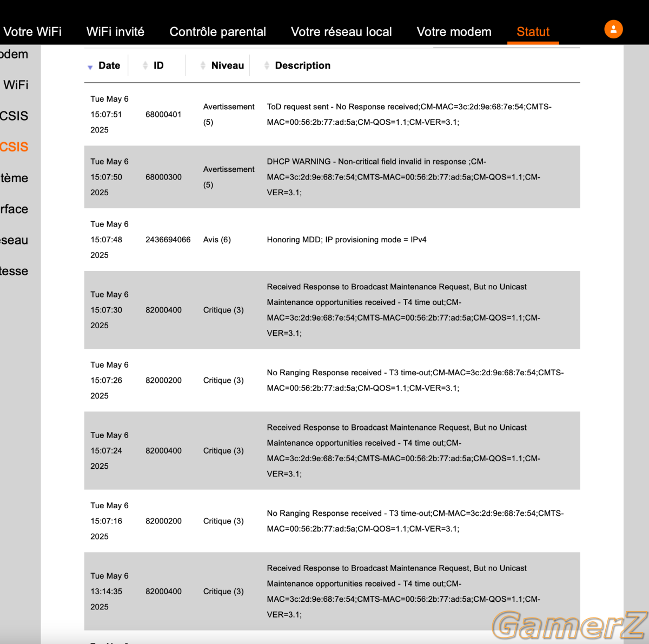Click the T3 time-out description at 15:07:16
The width and height of the screenshot is (649, 644).
coord(415,521)
